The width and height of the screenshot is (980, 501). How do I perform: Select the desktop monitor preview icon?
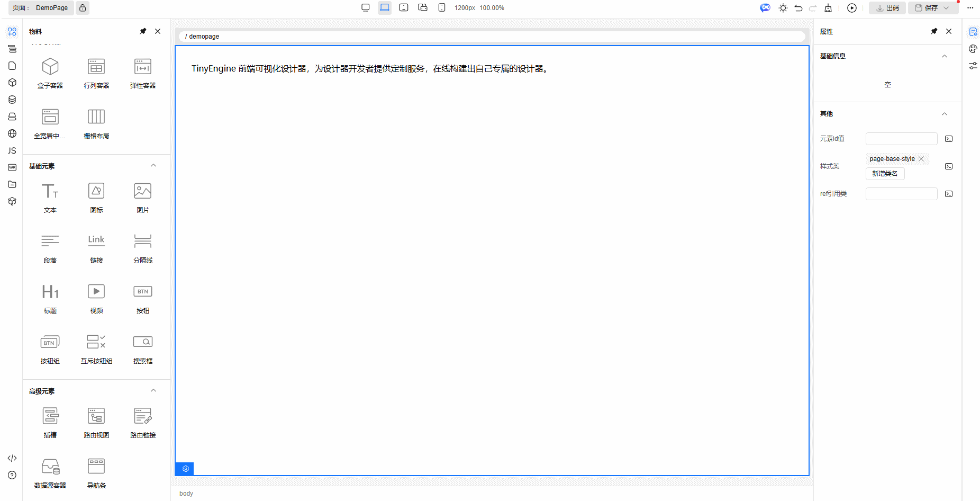click(366, 7)
